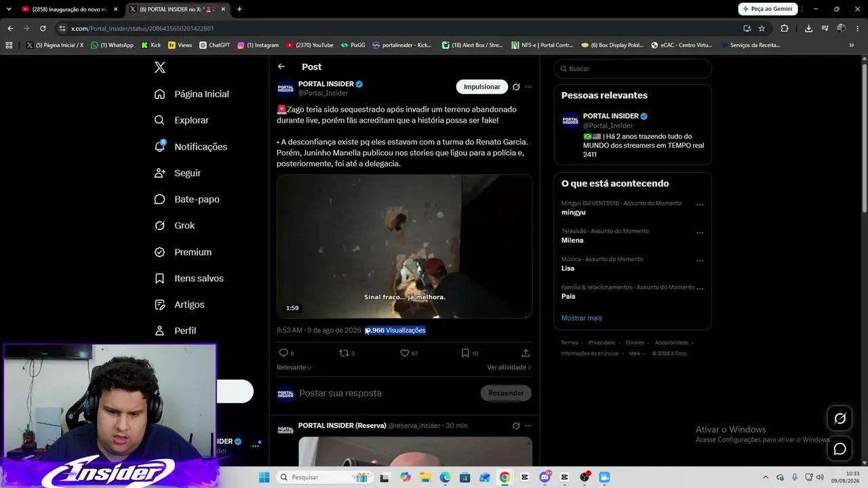Open the floating Grok button

tap(840, 419)
